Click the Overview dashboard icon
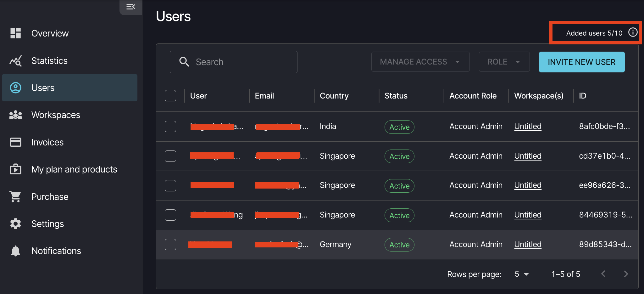This screenshot has width=644, height=294. pos(15,33)
